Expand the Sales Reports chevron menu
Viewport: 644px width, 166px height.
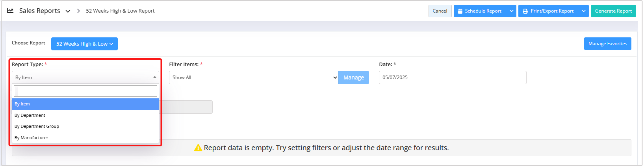[68, 11]
